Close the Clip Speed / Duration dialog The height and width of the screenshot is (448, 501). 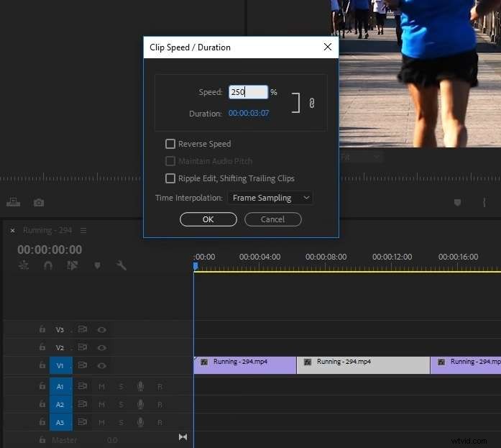(328, 47)
